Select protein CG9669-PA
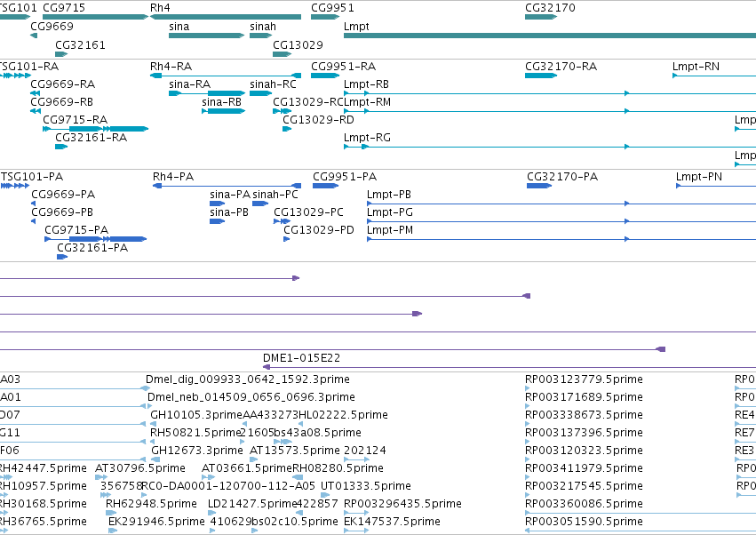The height and width of the screenshot is (535, 756). coord(33,204)
